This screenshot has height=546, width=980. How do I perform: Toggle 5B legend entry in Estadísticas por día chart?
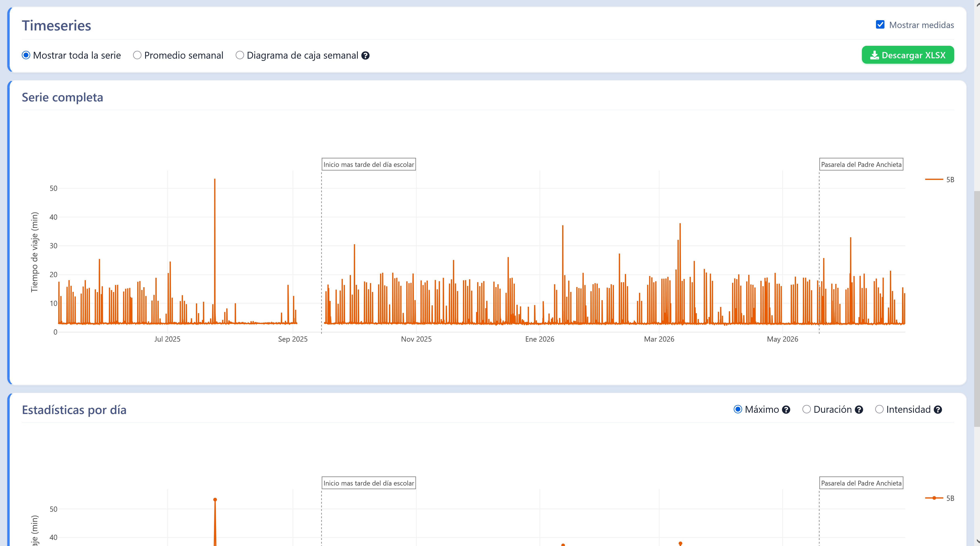point(940,498)
